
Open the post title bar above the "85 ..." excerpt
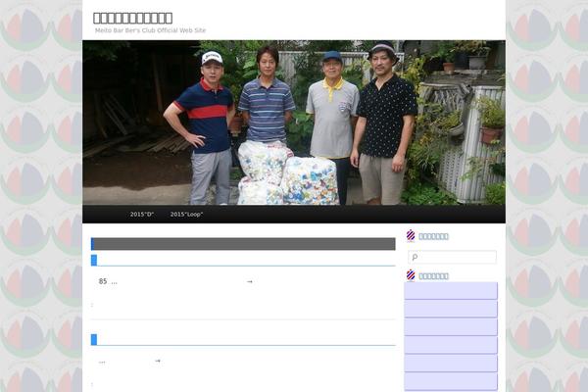(243, 260)
